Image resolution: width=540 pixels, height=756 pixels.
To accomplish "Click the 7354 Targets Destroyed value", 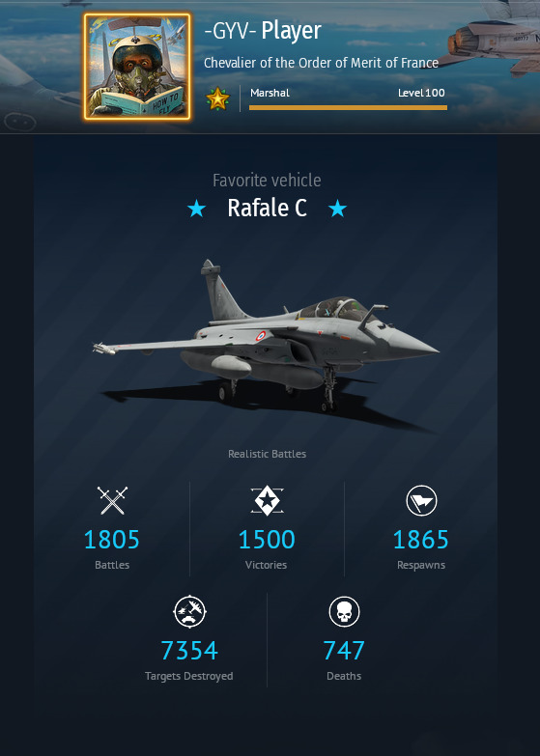I will point(189,650).
